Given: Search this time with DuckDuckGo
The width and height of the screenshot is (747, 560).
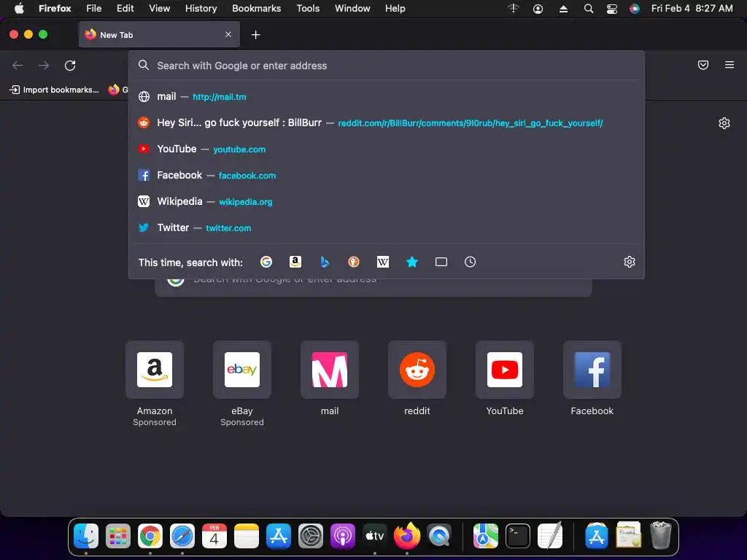Looking at the screenshot, I should pyautogui.click(x=354, y=262).
